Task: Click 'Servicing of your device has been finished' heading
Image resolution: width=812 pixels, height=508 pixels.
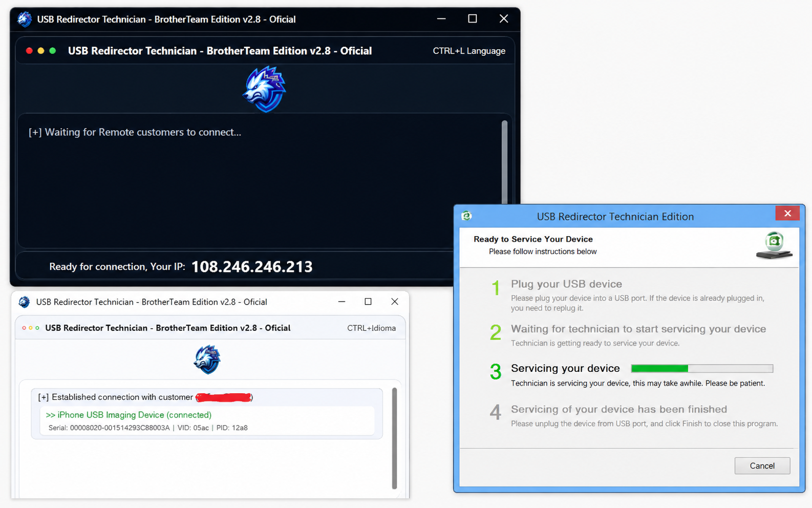Action: 619,410
